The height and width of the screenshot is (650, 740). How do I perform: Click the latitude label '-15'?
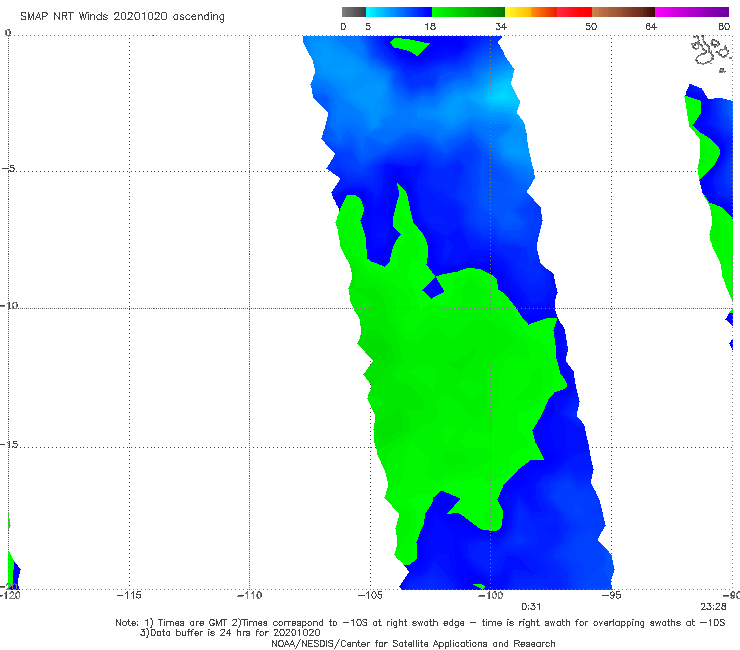(9, 444)
